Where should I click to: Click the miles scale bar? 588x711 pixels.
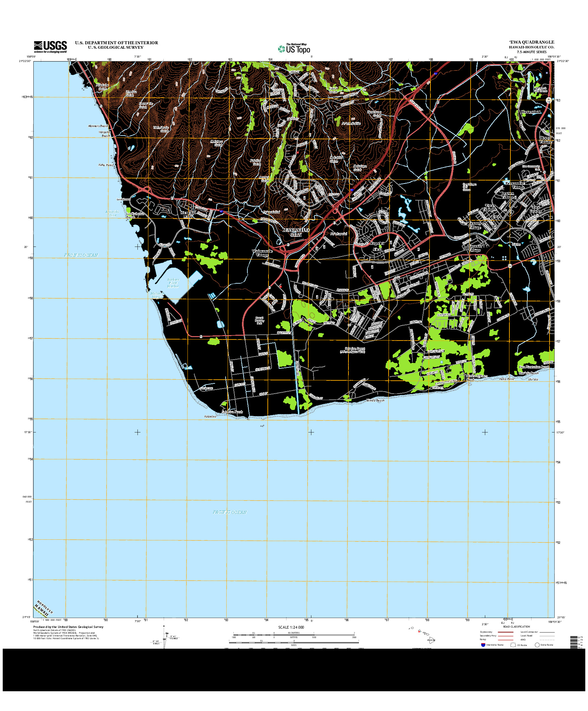click(x=294, y=642)
